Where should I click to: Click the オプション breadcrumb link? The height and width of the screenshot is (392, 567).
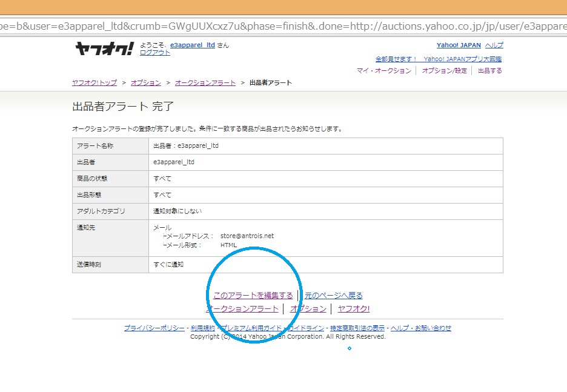(x=146, y=82)
